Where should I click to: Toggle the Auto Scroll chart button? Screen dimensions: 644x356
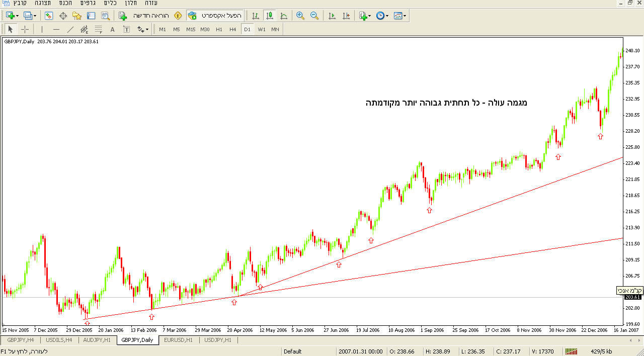(x=332, y=16)
